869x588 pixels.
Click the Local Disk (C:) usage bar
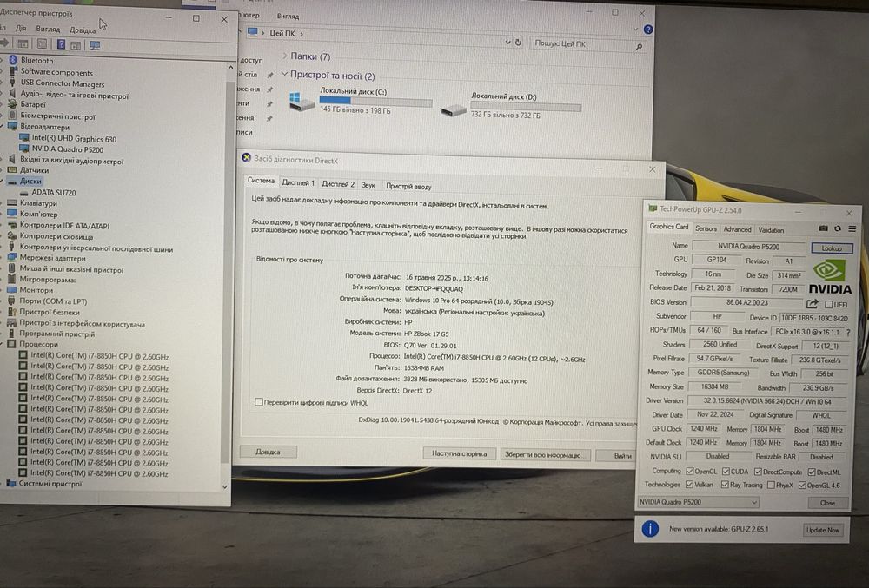point(375,101)
